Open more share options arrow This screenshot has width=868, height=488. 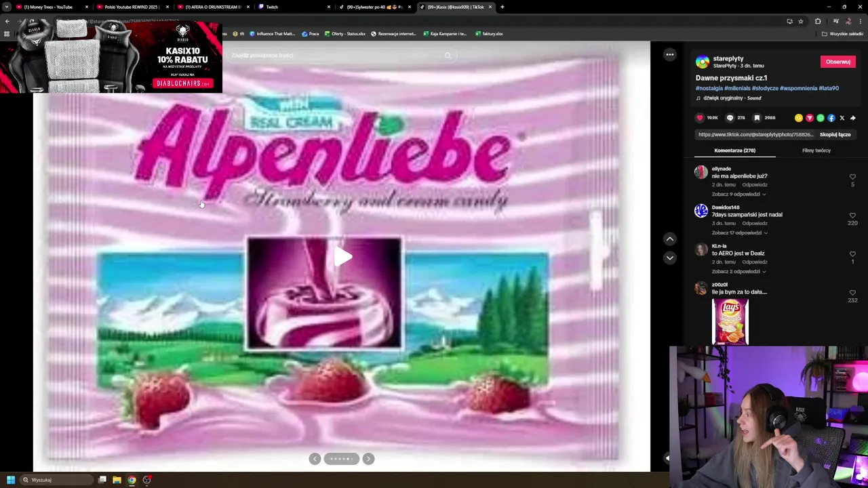853,118
